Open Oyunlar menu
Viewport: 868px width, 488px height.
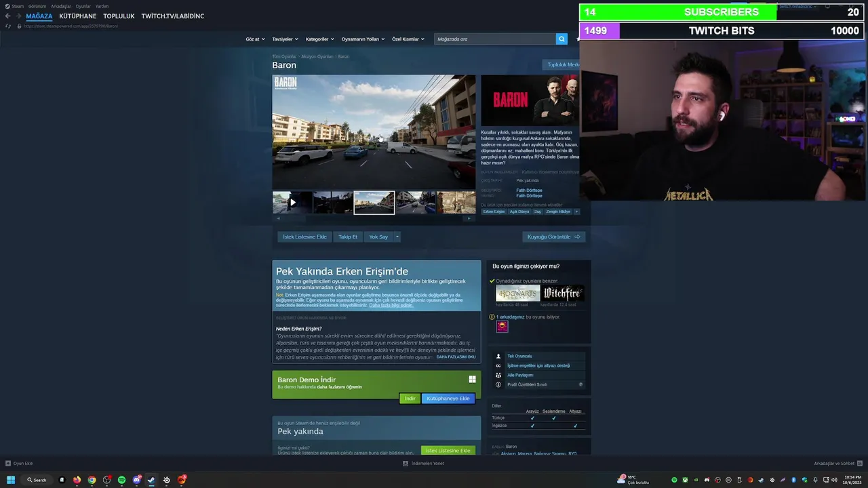83,6
